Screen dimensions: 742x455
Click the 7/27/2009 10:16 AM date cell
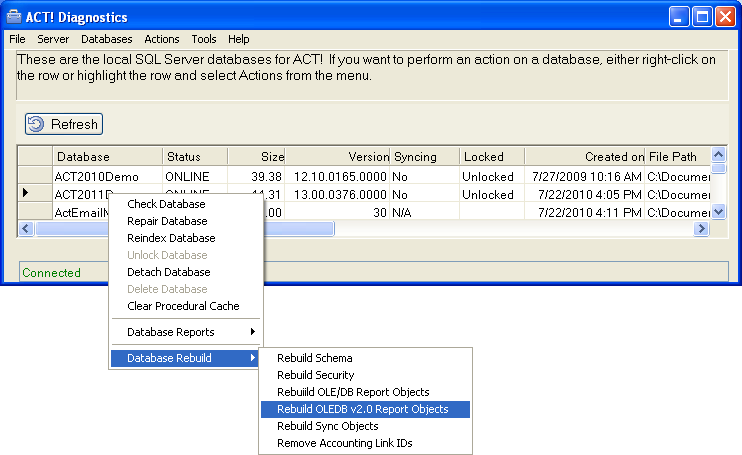pyautogui.click(x=585, y=176)
